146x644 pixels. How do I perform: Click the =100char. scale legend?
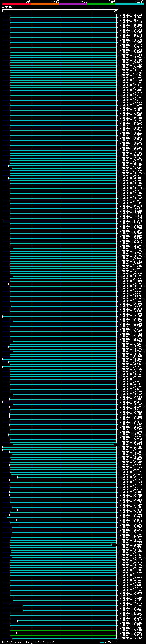click(108, 642)
